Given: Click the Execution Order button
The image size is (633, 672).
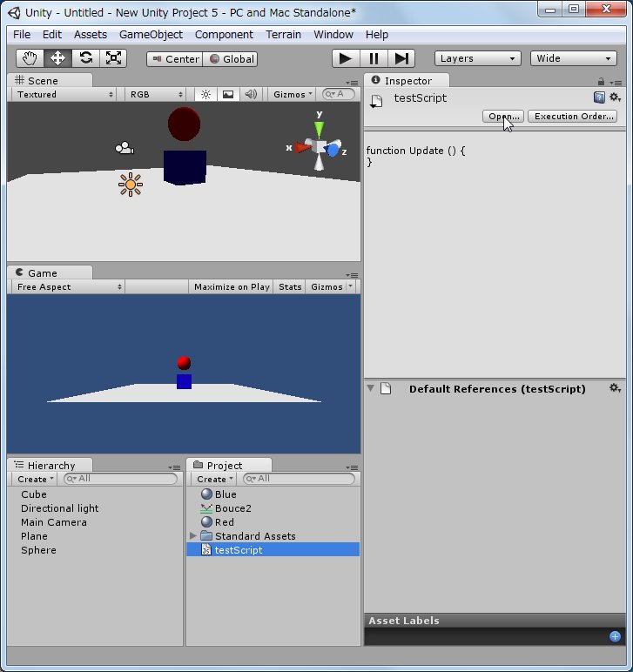Looking at the screenshot, I should tap(574, 117).
